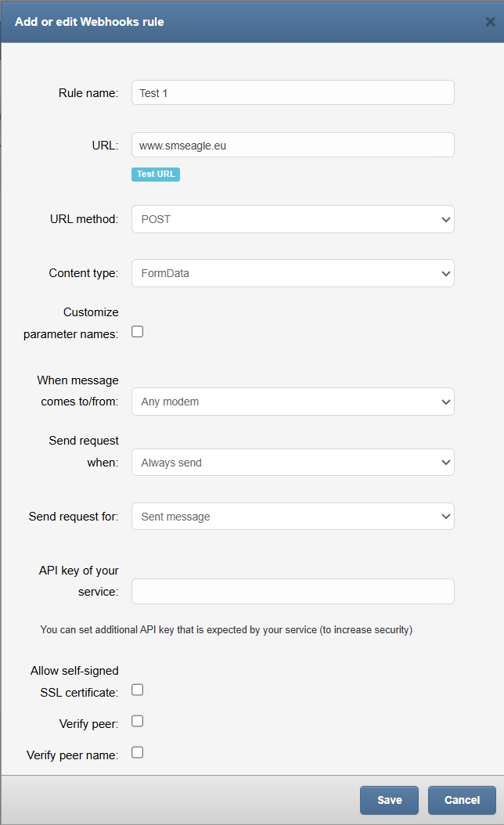Click the Always send chevron arrow
The image size is (504, 825).
coord(445,463)
